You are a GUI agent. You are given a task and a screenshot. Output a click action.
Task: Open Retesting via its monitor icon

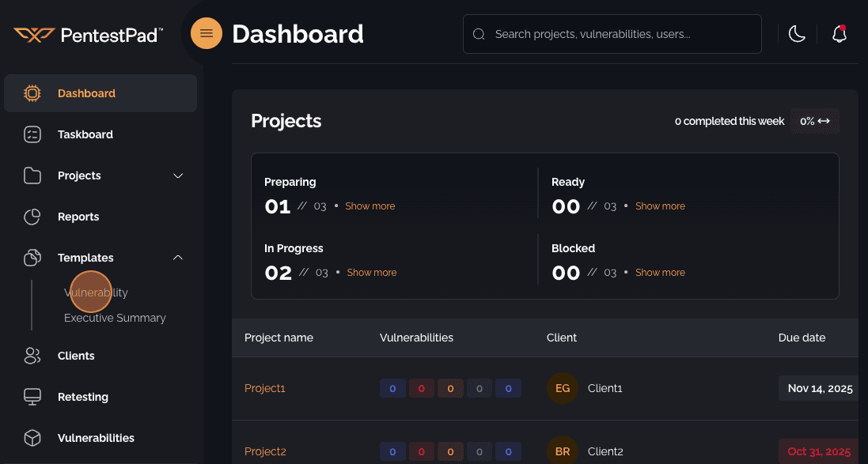[32, 397]
